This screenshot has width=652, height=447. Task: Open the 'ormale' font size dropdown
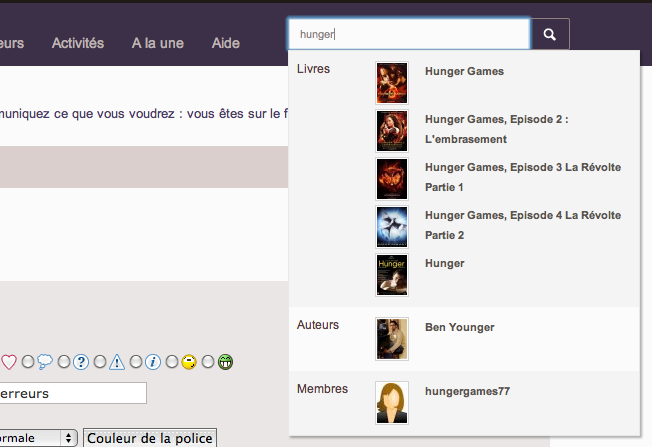[x=38, y=438]
